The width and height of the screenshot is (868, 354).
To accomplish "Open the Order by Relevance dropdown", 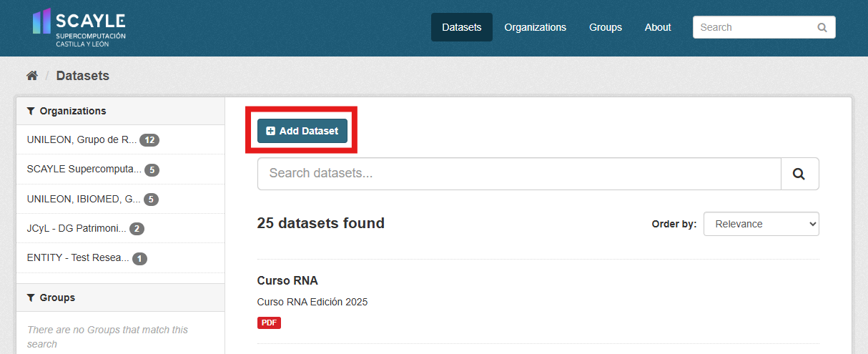I will pos(761,224).
